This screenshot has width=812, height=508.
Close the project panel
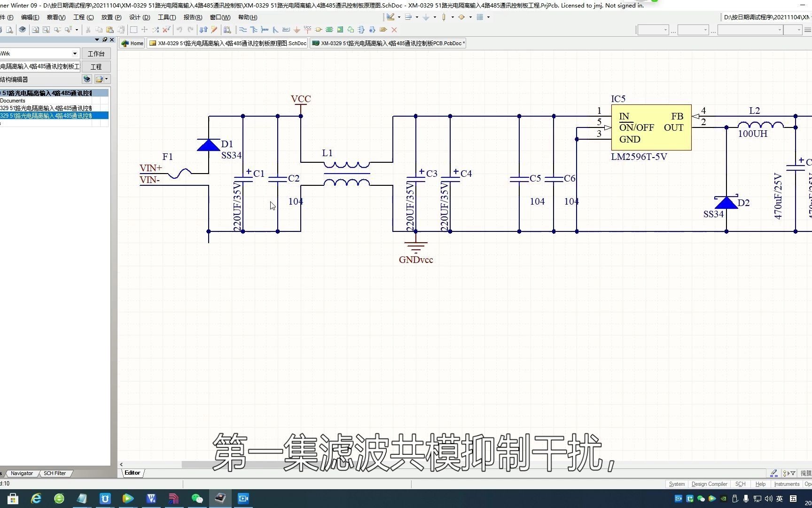coord(112,40)
